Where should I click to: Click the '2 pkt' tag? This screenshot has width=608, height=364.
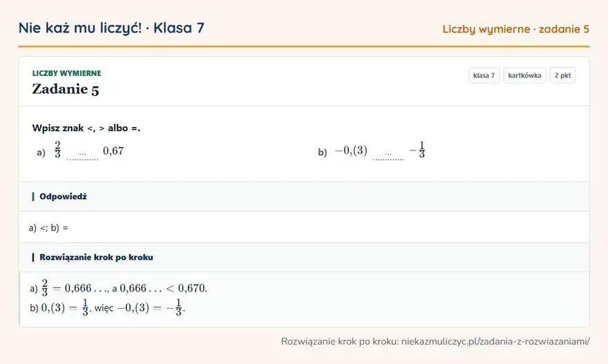(x=562, y=75)
